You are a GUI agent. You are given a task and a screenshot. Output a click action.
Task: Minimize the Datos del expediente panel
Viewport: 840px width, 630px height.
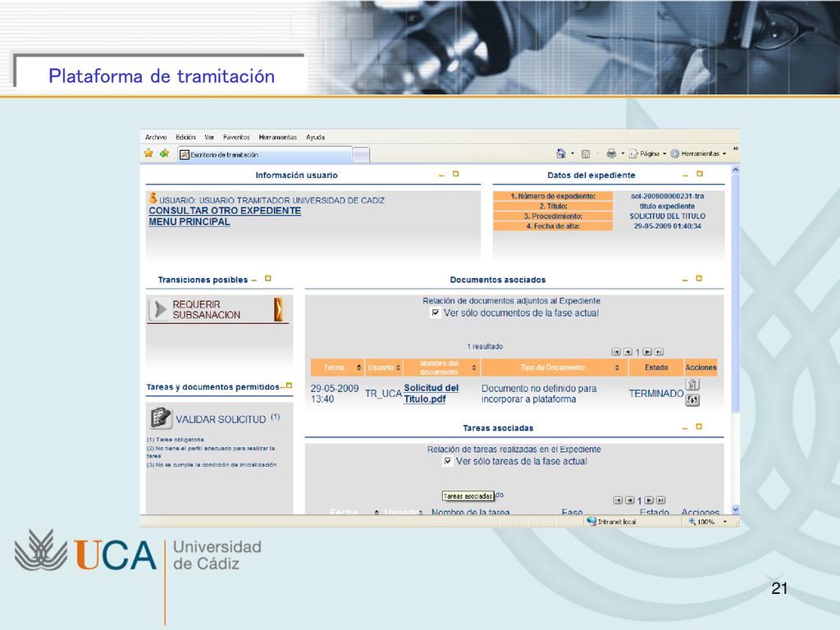[685, 176]
